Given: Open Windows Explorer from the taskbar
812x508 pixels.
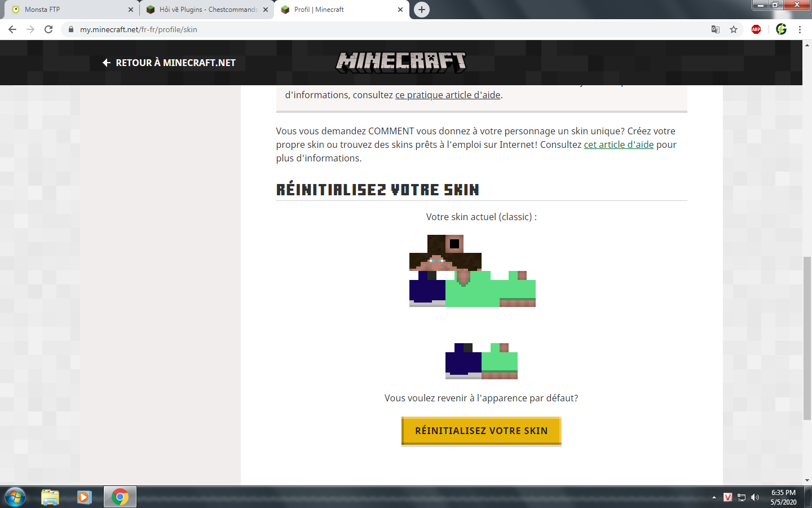Looking at the screenshot, I should pos(50,497).
